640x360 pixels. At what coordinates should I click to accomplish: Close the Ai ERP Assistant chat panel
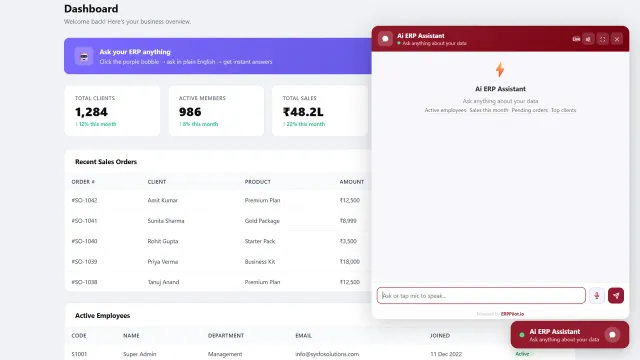(617, 39)
